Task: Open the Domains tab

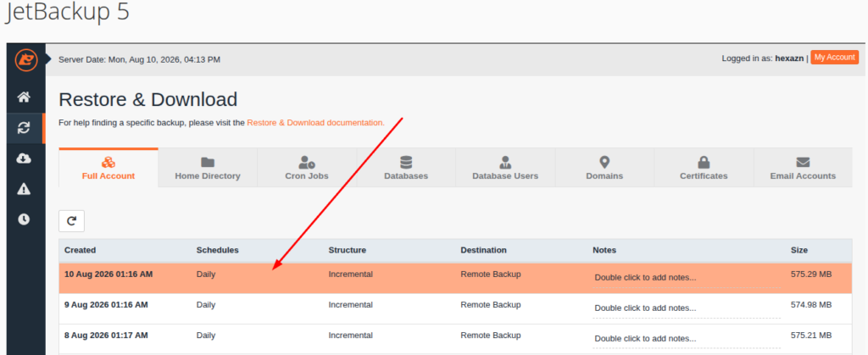Action: click(604, 168)
